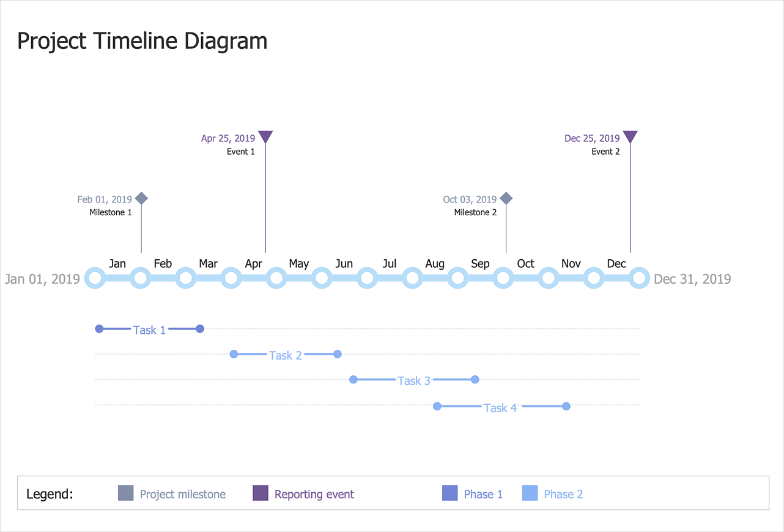
Task: Select the Task 3 start dot
Action: 353,380
